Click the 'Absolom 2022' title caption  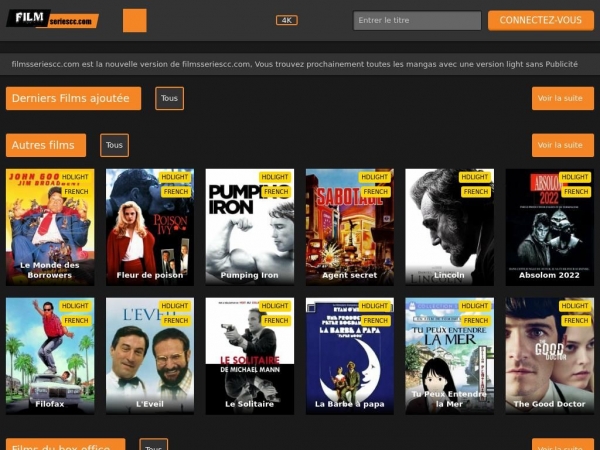pos(549,275)
